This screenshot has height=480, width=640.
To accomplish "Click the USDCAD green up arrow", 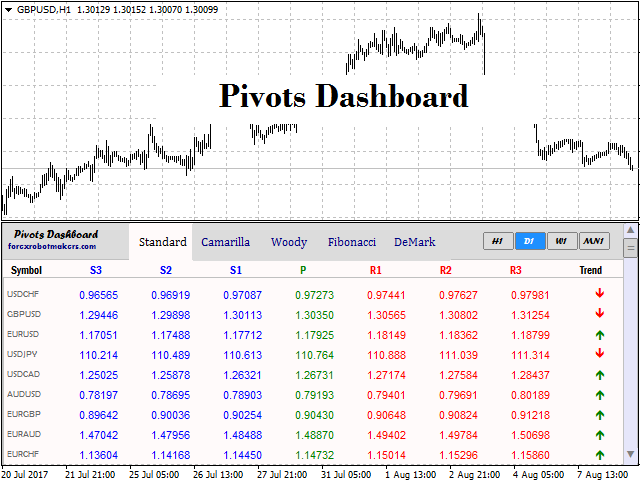I will click(x=600, y=375).
